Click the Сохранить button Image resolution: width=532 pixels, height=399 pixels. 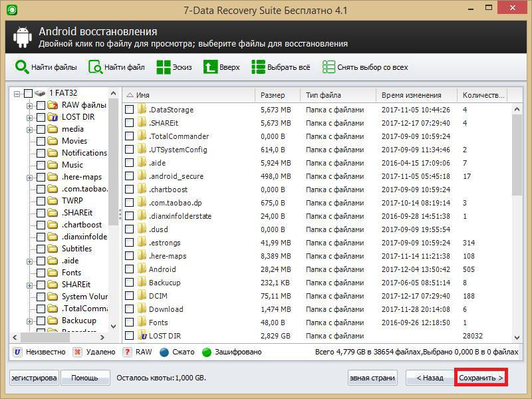point(481,377)
